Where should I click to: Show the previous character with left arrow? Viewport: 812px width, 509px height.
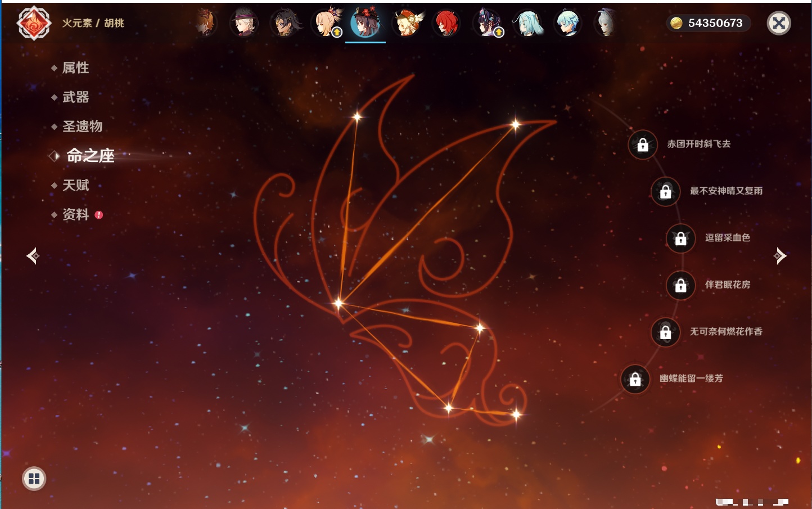[x=33, y=256]
